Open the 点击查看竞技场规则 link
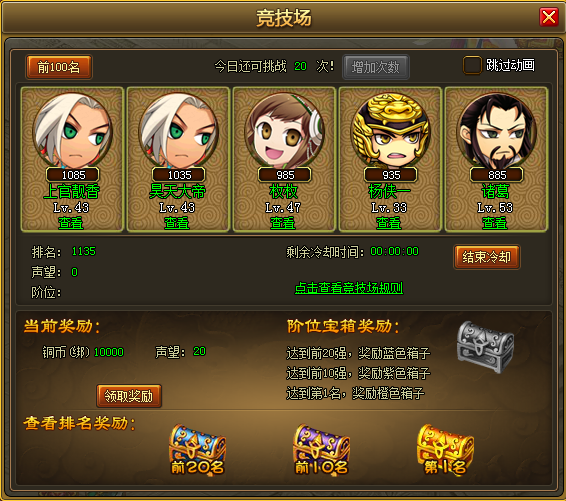The height and width of the screenshot is (501, 566). [349, 288]
